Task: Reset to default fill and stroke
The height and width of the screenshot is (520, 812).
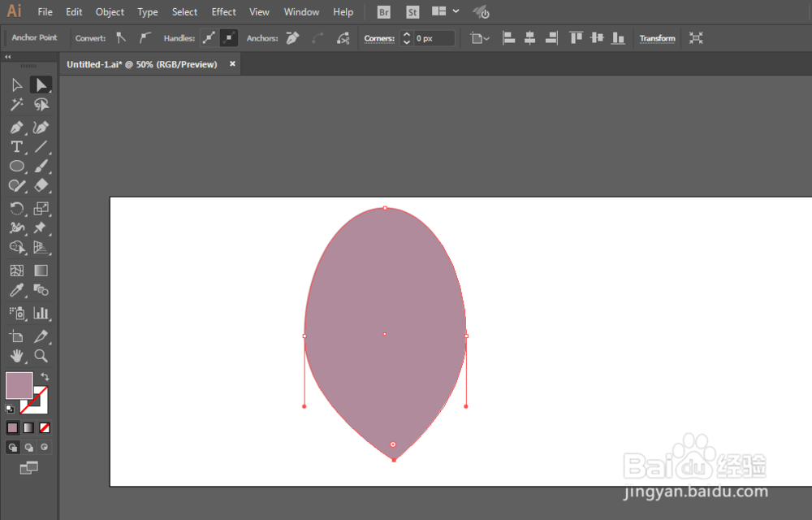Action: tap(9, 408)
